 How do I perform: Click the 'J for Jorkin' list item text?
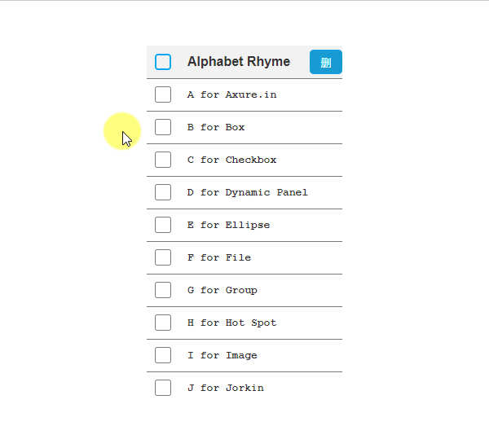point(225,388)
